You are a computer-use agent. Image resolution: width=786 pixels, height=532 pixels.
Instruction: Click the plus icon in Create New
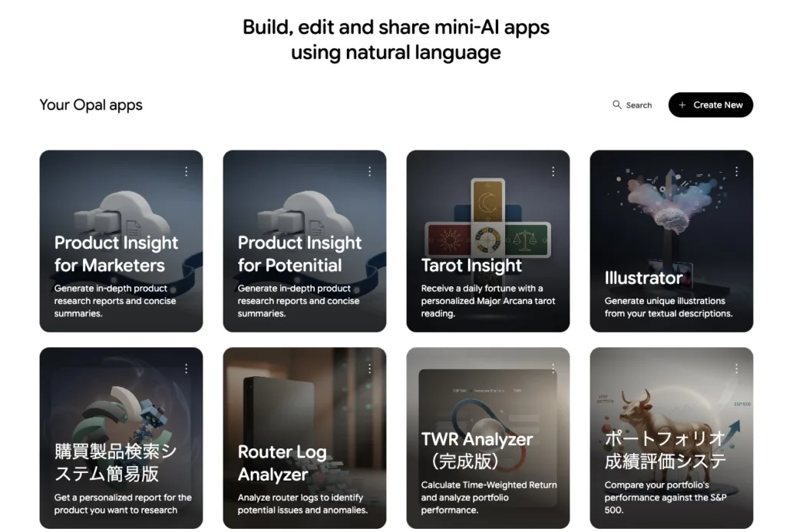pyautogui.click(x=682, y=105)
